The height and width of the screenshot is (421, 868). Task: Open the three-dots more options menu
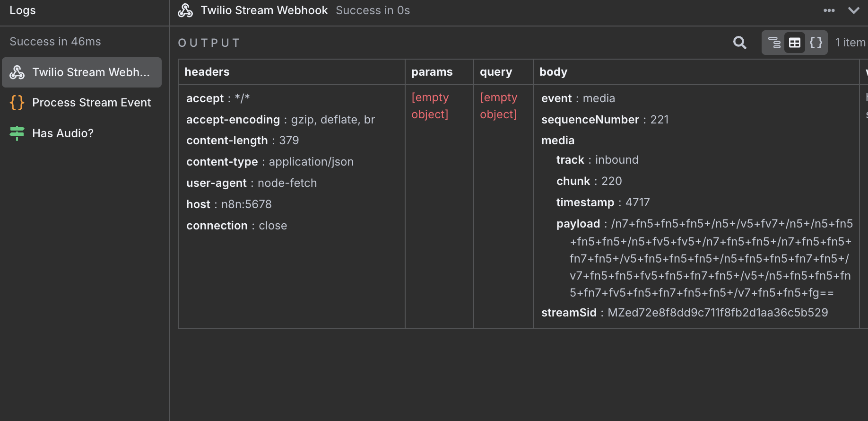click(x=829, y=10)
